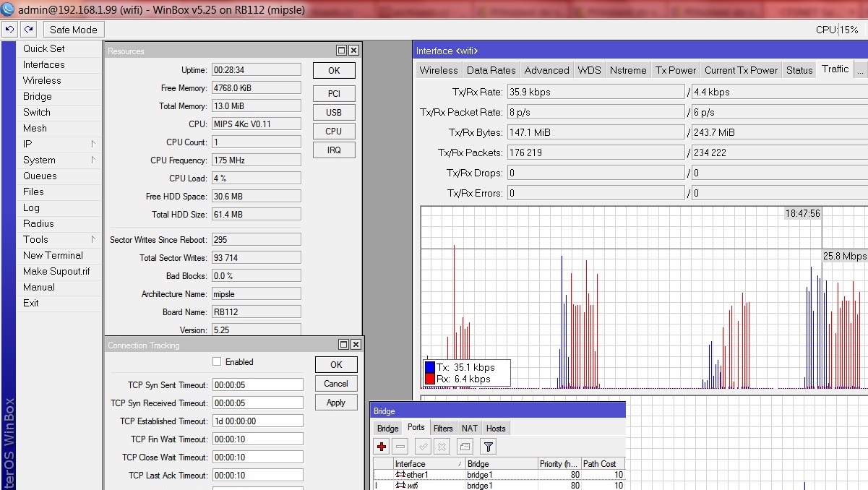Viewport: 868px width, 490px height.
Task: Disable selected bridge port with cross icon
Action: click(442, 447)
